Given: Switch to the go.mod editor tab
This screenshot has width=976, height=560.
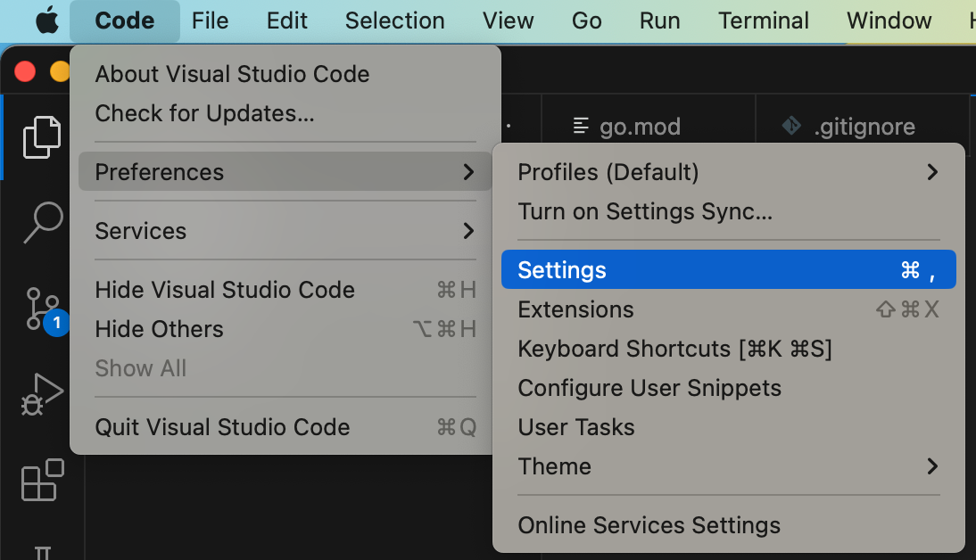Looking at the screenshot, I should pos(640,127).
